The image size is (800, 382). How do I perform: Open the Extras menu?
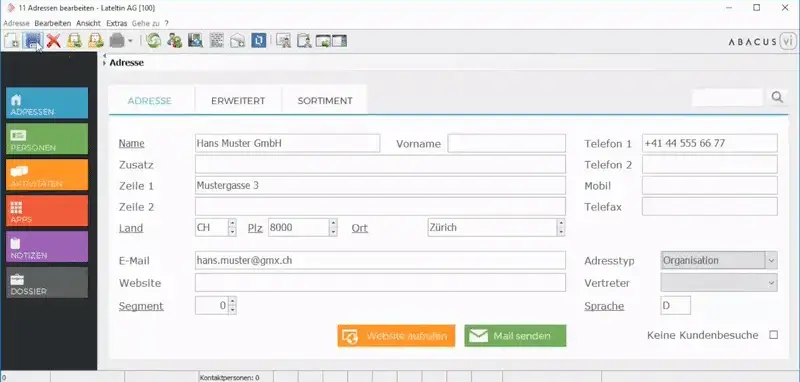[117, 23]
